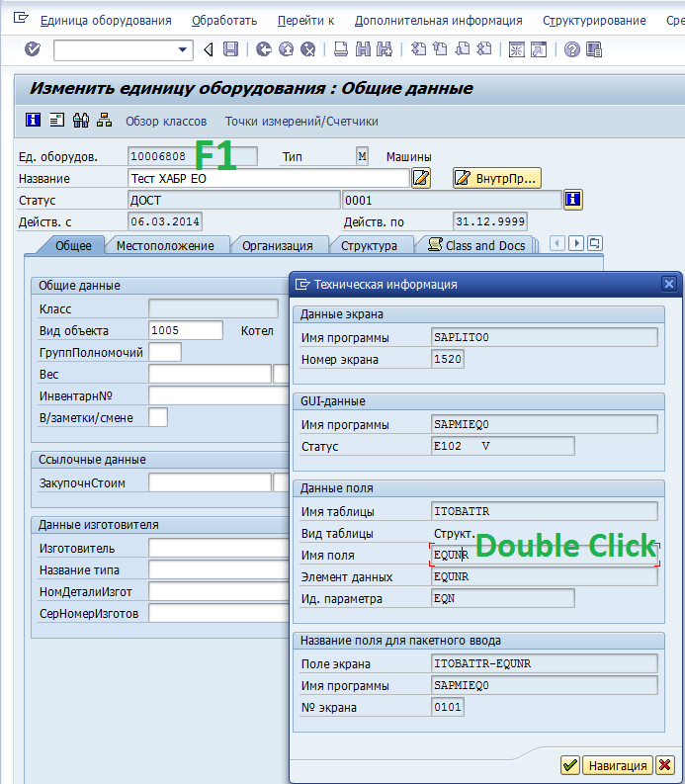Click the red Cancel icon in toolbar
The height and width of the screenshot is (784, 685).
click(x=308, y=49)
